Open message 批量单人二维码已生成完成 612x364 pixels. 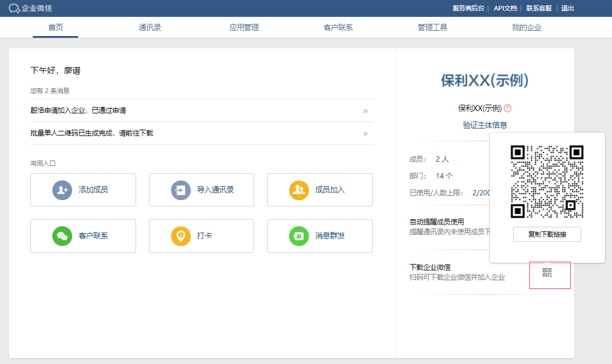[x=92, y=133]
